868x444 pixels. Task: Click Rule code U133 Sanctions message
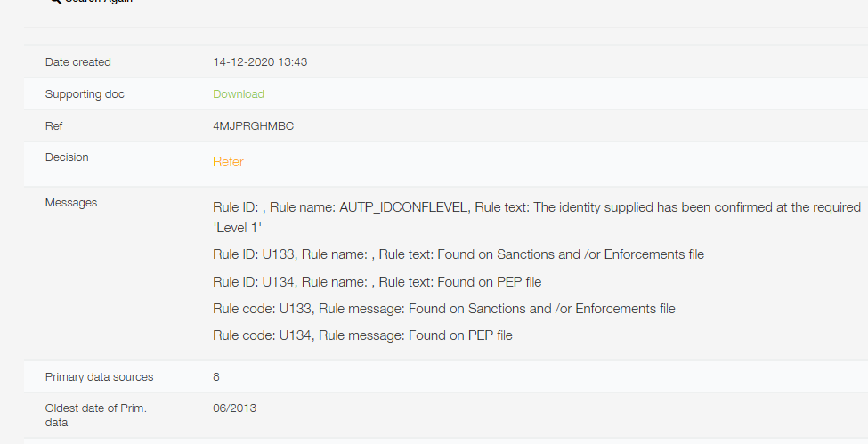coord(444,309)
